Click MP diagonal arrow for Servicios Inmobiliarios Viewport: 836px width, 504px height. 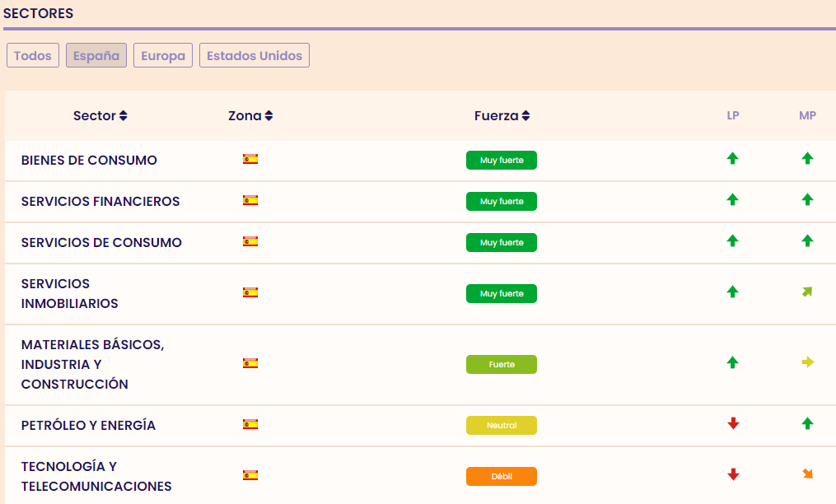(807, 292)
